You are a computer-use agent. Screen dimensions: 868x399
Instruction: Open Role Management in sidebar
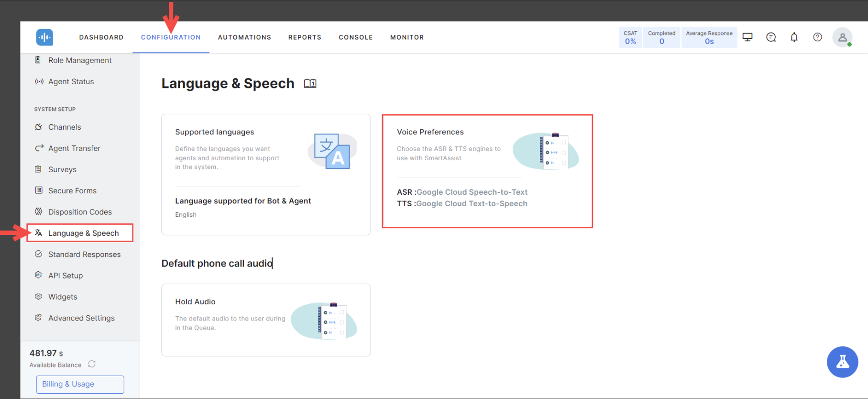[80, 60]
